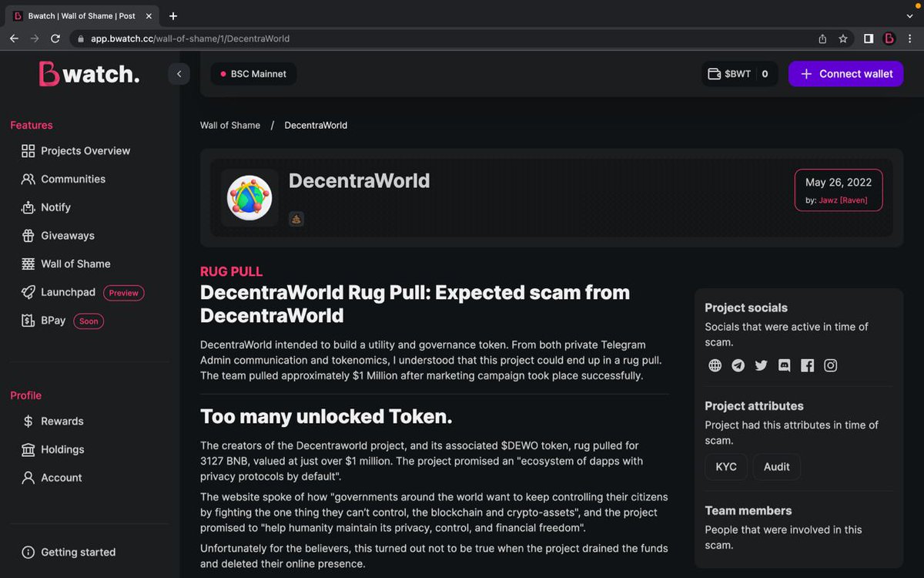924x578 pixels.
Task: Open a new tab with plus button
Action: pyautogui.click(x=173, y=15)
